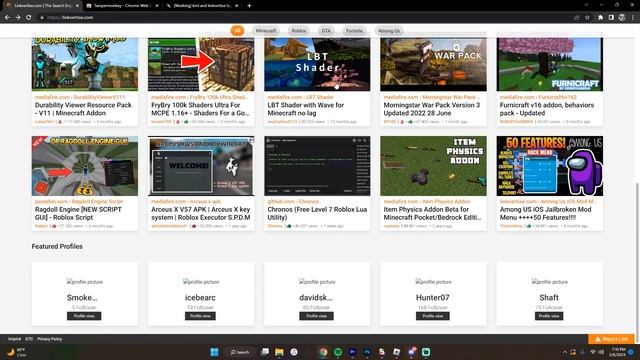Open the GTC footer link
This screenshot has width=640, height=360.
click(x=29, y=339)
